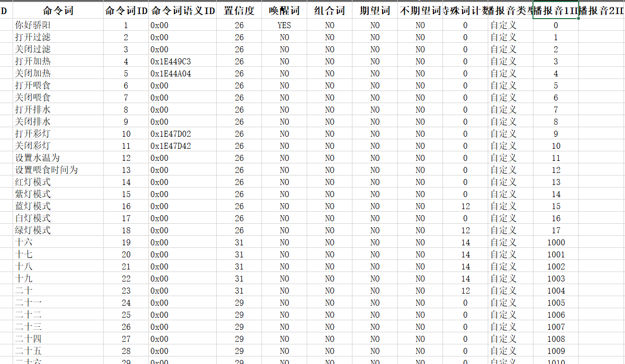Click the cell 关闭彩灯
Screen dimensions: 625x364
pyautogui.click(x=58, y=146)
